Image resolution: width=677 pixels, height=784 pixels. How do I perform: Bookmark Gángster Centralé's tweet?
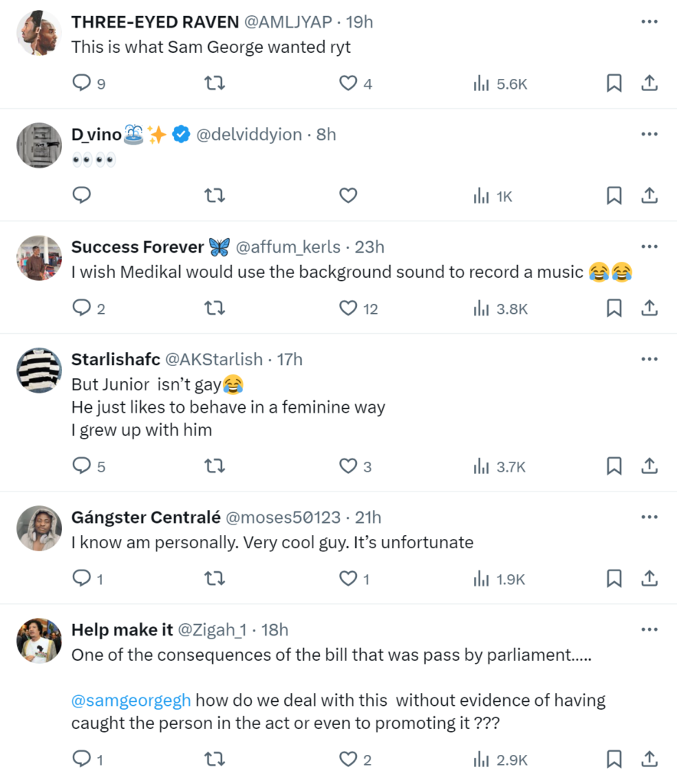[613, 579]
